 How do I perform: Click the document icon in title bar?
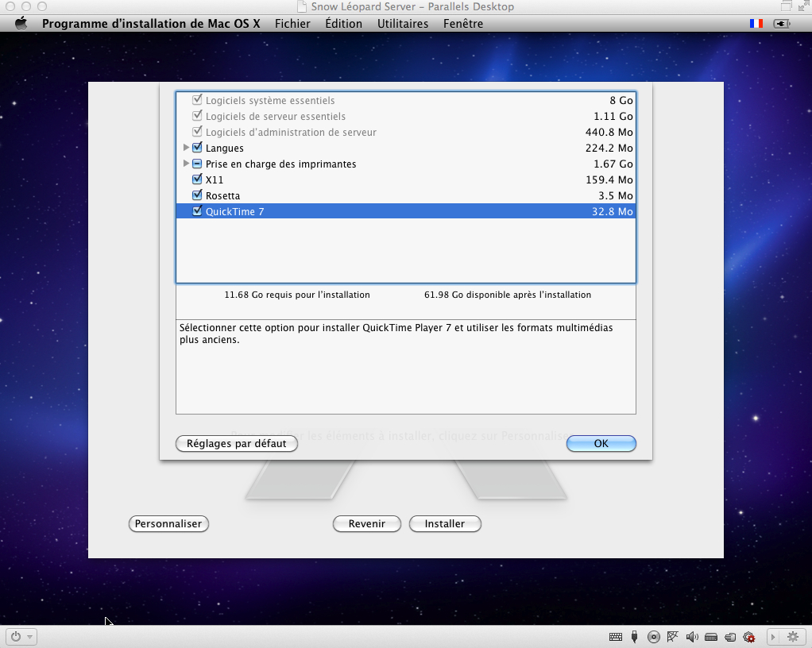(x=302, y=6)
